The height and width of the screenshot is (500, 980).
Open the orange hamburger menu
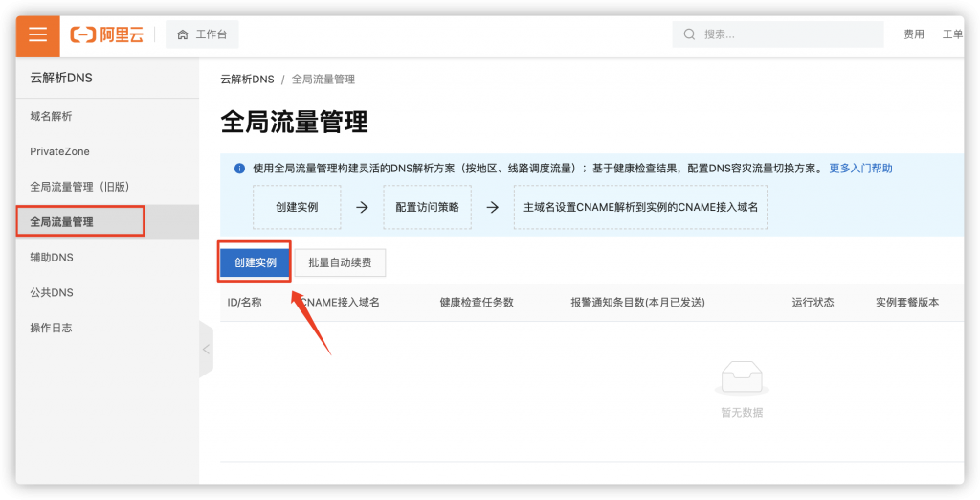click(x=37, y=34)
